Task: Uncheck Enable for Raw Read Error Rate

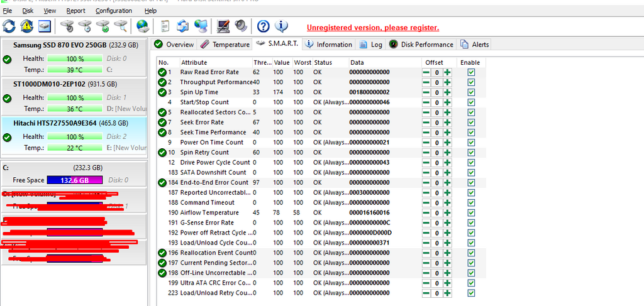Action: [x=471, y=72]
